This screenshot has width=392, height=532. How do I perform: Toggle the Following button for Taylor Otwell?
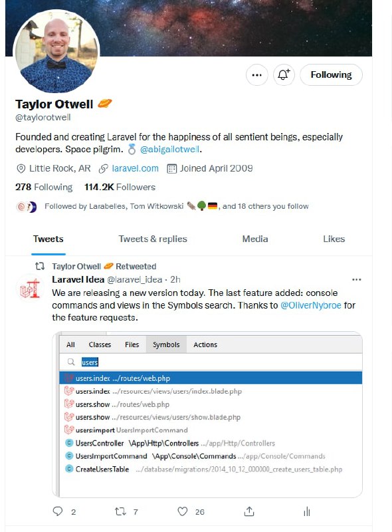(x=331, y=74)
